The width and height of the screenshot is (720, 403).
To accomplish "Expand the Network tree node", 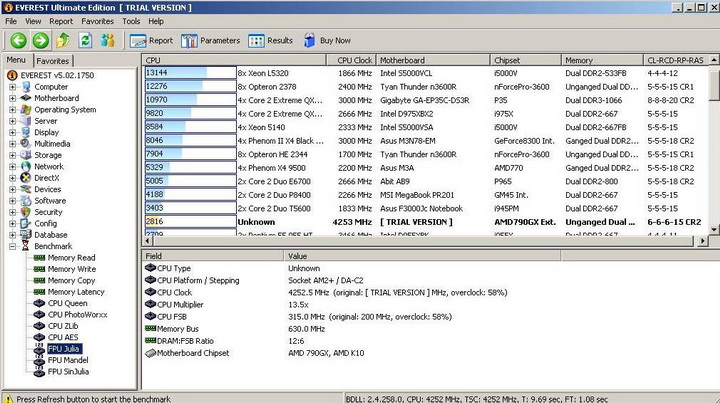I will coord(12,167).
